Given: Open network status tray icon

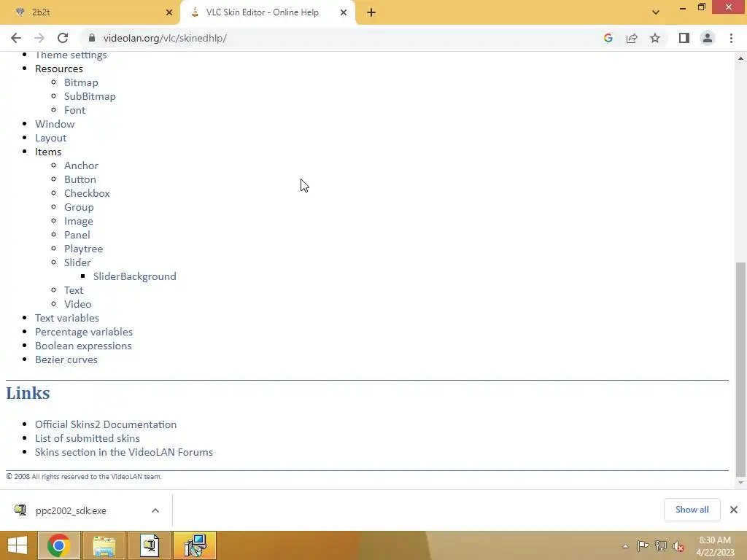Looking at the screenshot, I should click(661, 546).
